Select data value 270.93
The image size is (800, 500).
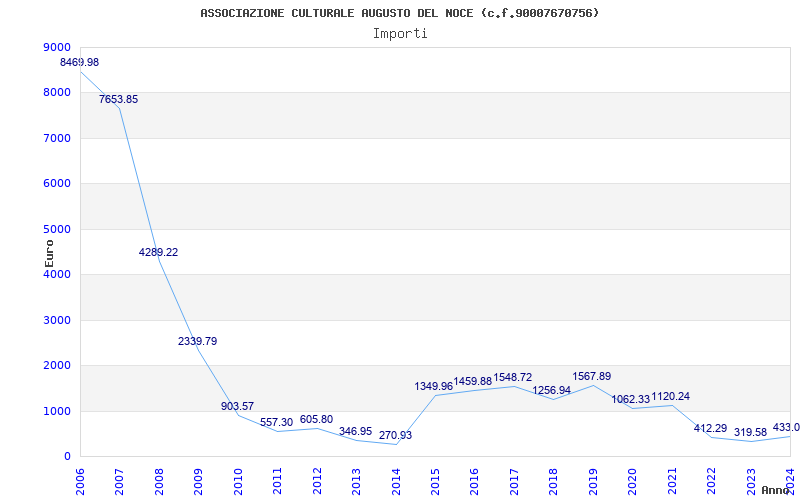coord(395,435)
